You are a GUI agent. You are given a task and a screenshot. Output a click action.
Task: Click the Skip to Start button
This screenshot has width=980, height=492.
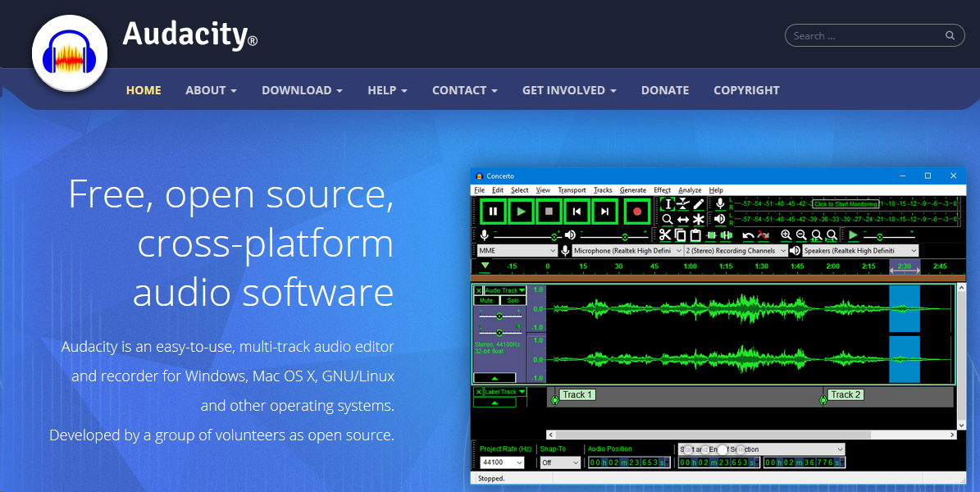click(x=577, y=212)
